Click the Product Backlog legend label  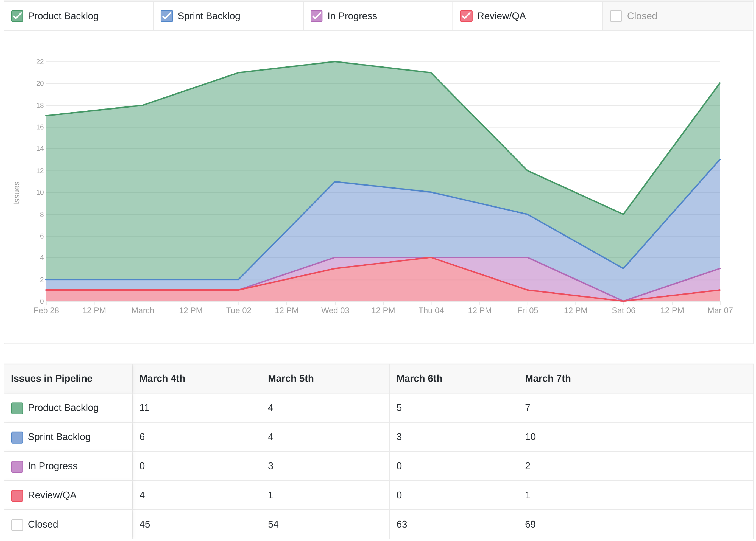pos(63,16)
